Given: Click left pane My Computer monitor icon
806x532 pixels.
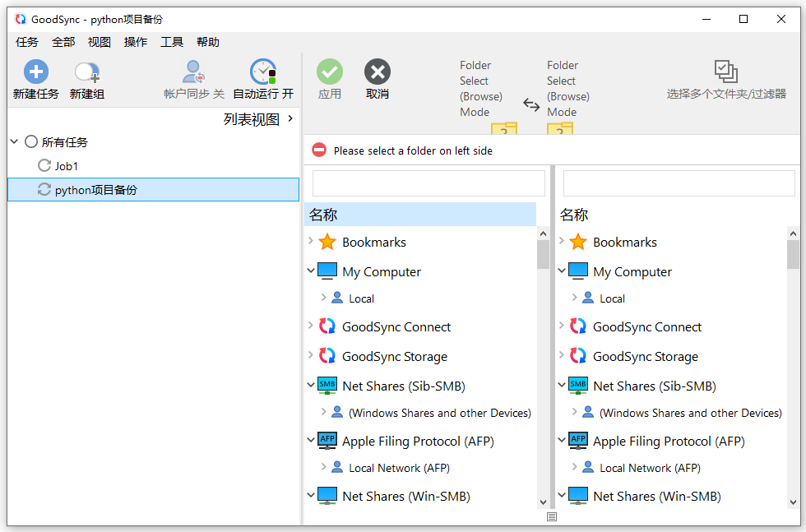Looking at the screenshot, I should pos(327,271).
